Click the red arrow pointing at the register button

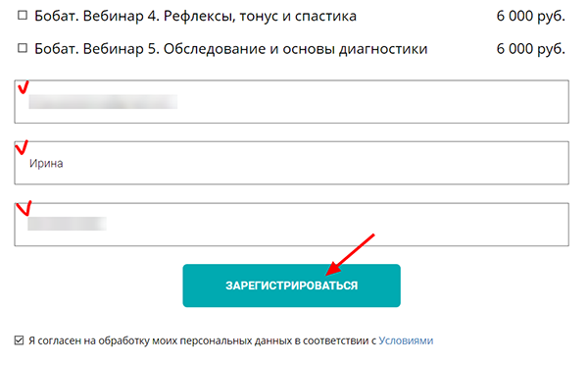click(x=350, y=254)
